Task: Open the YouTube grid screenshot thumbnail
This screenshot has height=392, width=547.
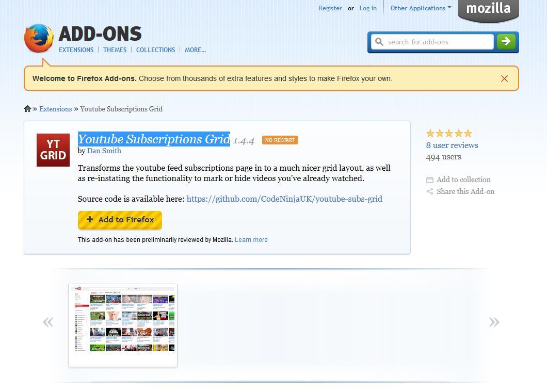Action: coord(123,325)
